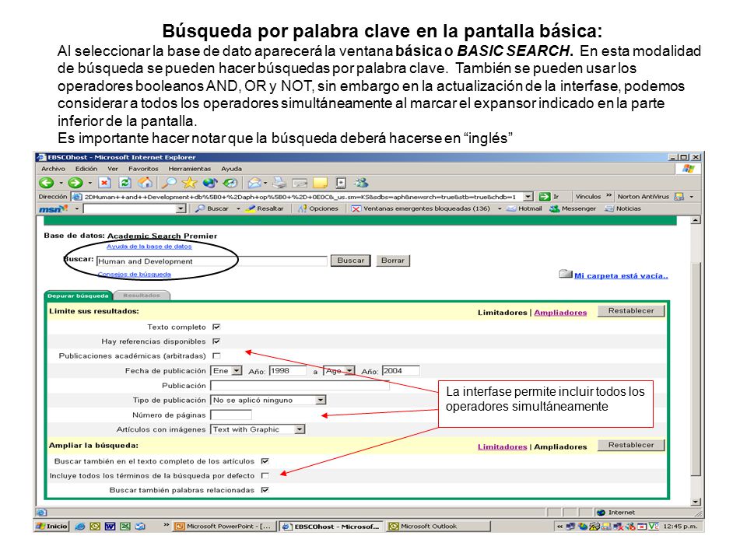Enable Publicaciones académicas (arbitradas) checkbox
This screenshot has height=560, width=747.
click(216, 355)
